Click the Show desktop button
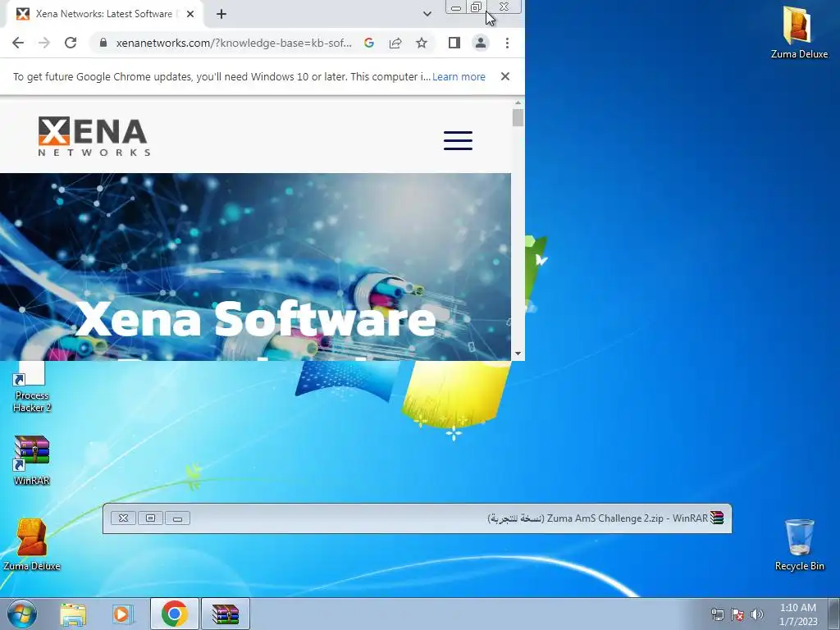Image resolution: width=840 pixels, height=630 pixels. click(x=834, y=614)
